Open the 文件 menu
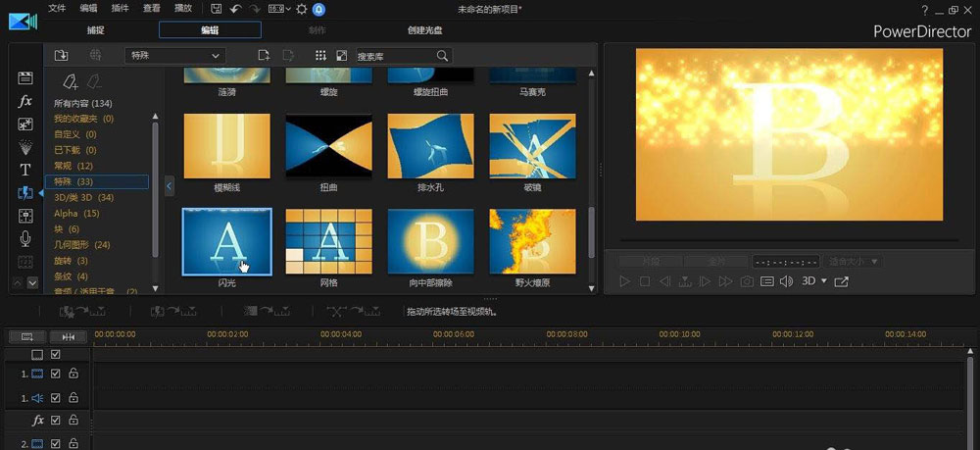The height and width of the screenshot is (450, 980). pos(57,9)
